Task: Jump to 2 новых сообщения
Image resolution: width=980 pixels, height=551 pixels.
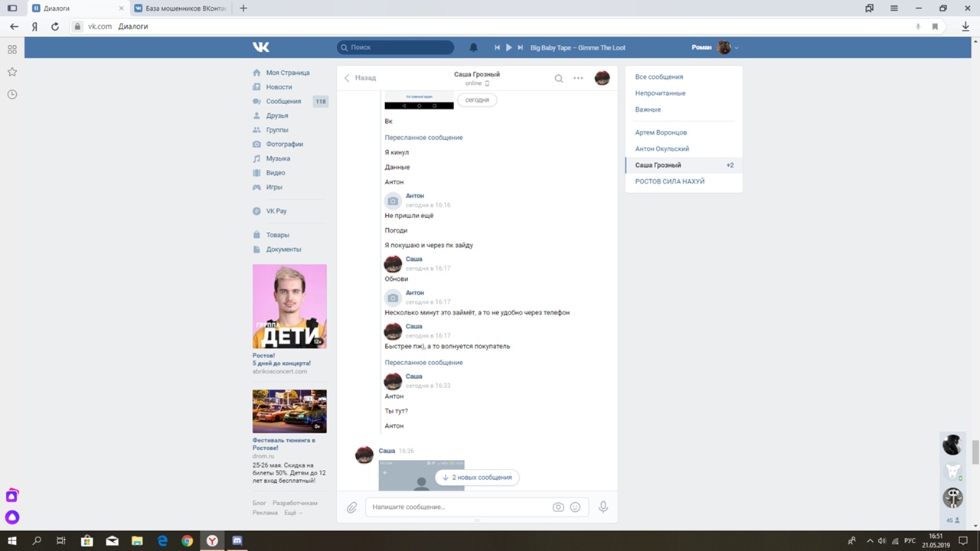Action: coord(477,478)
